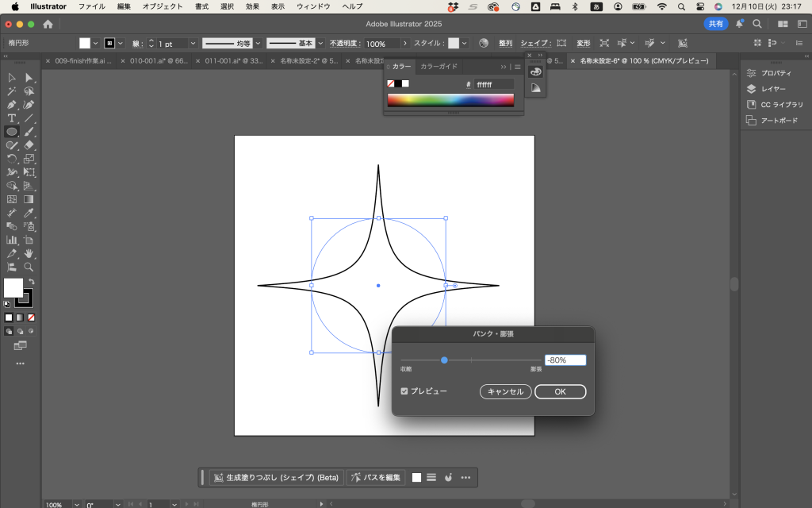The width and height of the screenshot is (812, 508).
Task: Confirm the dialog with OK
Action: (560, 391)
